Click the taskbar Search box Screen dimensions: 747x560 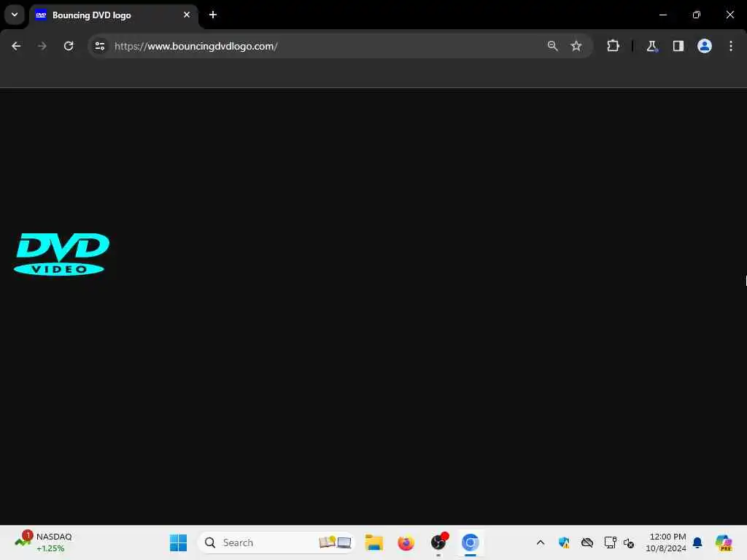tap(276, 542)
